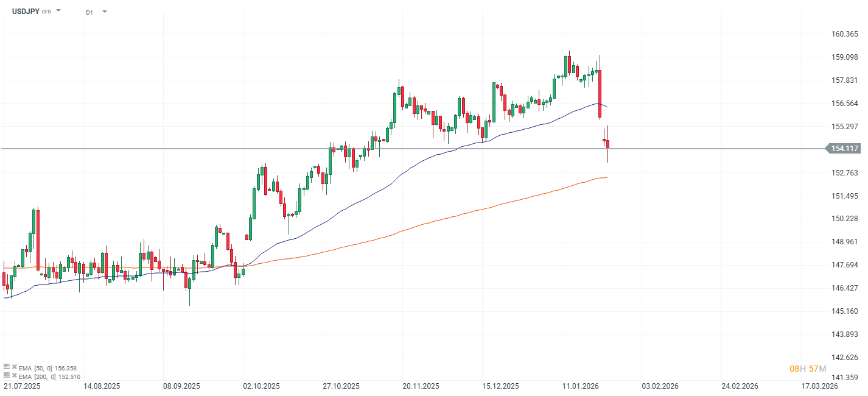Open the USDJPY symbol selector dropdown
This screenshot has width=868, height=396.
[x=58, y=10]
